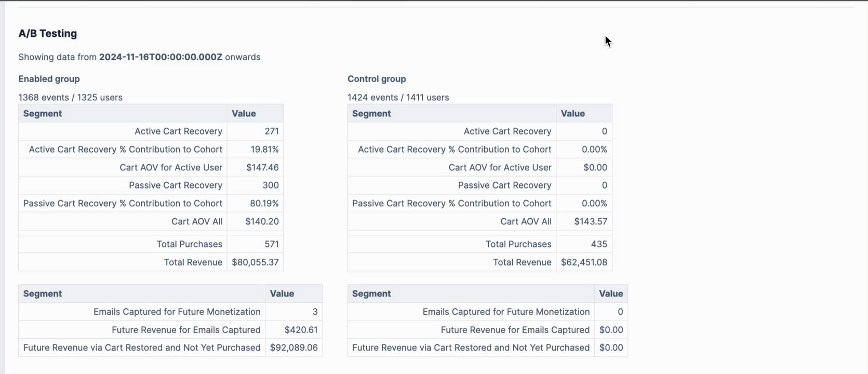The height and width of the screenshot is (374, 868).
Task: Click the $147.46 Cart AOV value
Action: pos(262,167)
